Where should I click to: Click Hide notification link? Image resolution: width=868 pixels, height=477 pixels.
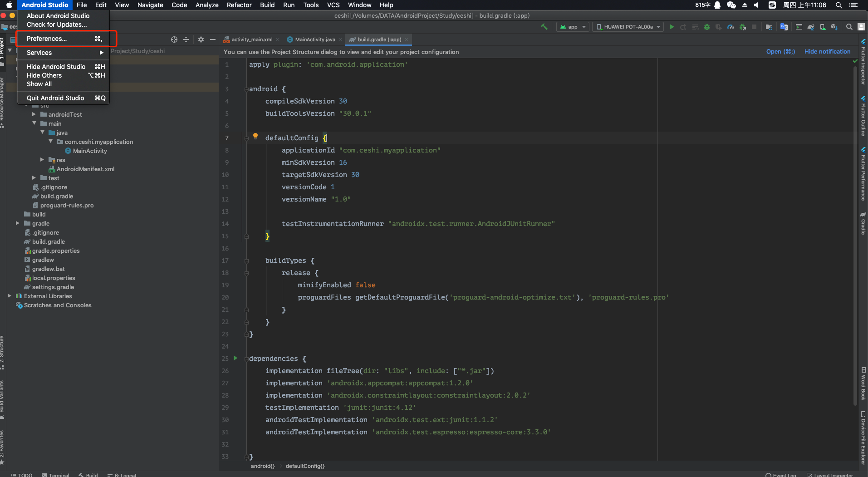click(x=827, y=51)
